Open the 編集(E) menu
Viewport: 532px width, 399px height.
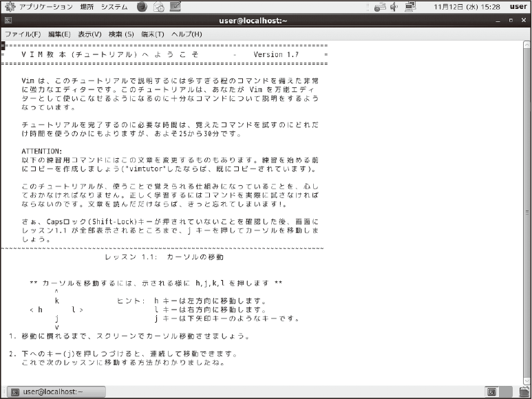coord(59,34)
